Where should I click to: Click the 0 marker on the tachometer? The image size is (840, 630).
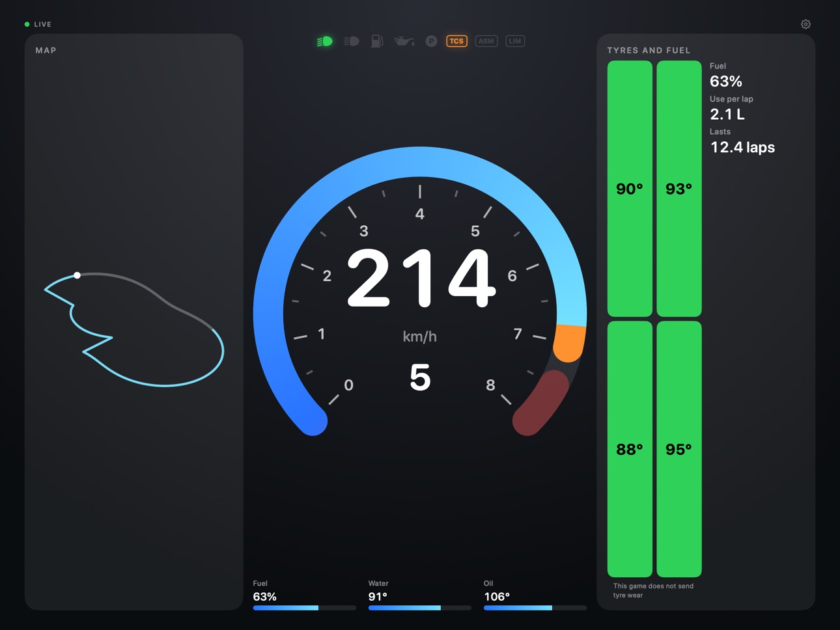(x=348, y=385)
